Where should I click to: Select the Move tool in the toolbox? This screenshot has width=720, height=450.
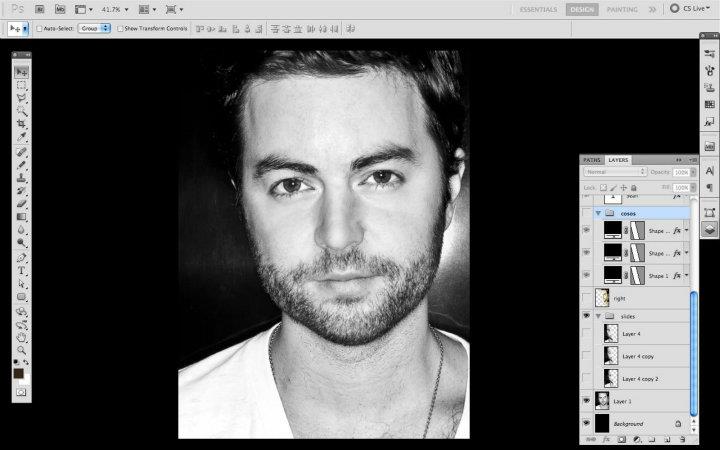(21, 72)
